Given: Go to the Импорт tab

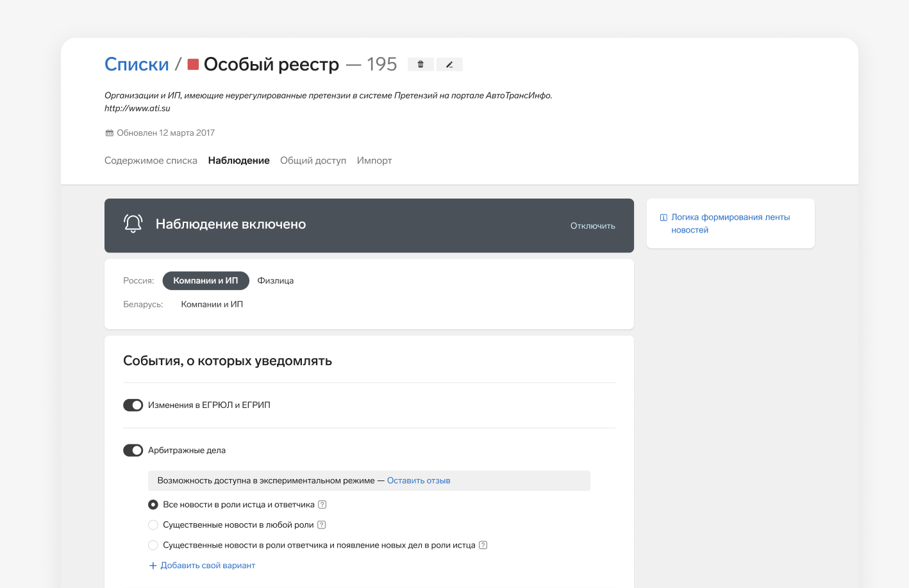Looking at the screenshot, I should 374,161.
